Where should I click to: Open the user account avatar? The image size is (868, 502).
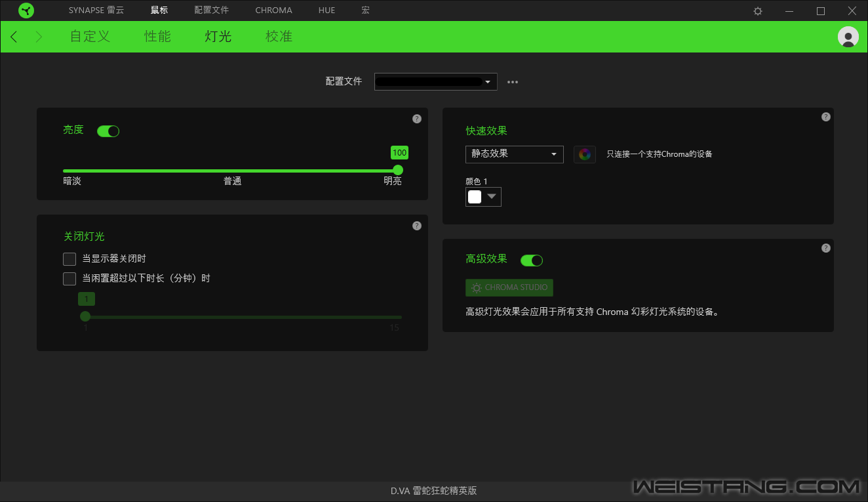(x=848, y=37)
